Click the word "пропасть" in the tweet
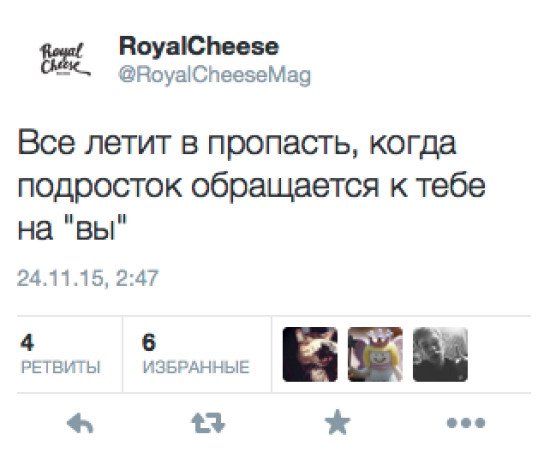Screen dimensions: 550x452 coord(279,144)
